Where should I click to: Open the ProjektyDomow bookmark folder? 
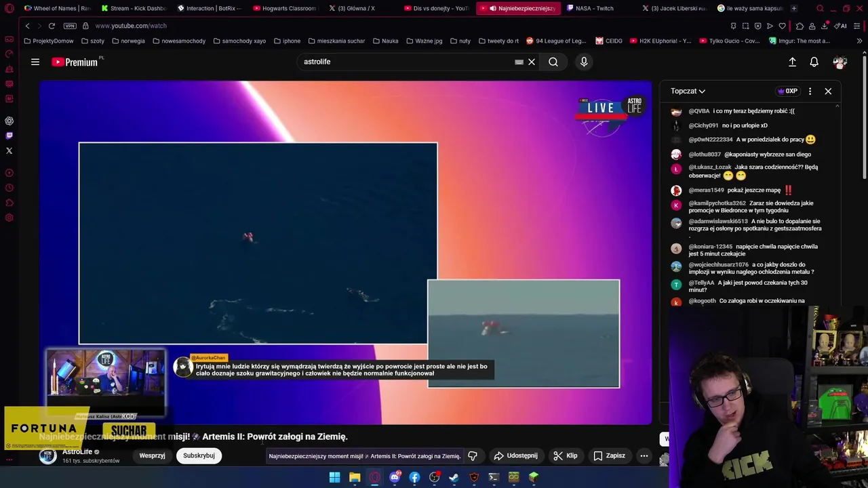pyautogui.click(x=48, y=41)
